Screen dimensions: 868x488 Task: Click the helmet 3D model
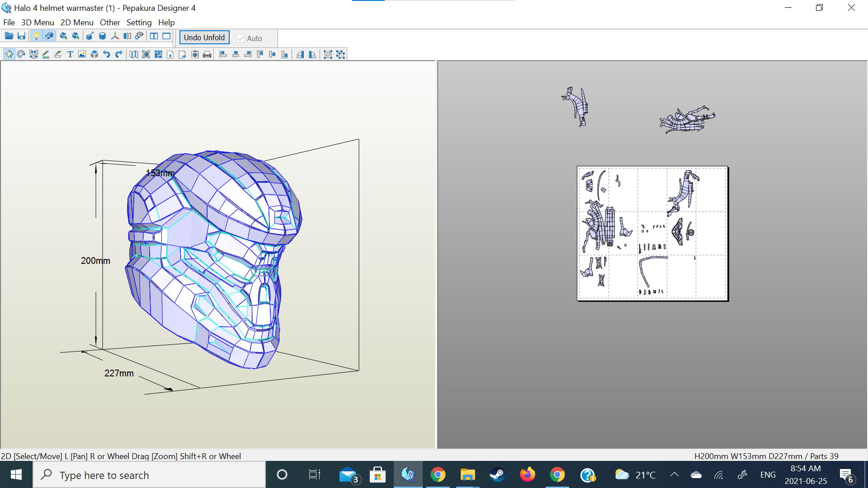tap(212, 260)
